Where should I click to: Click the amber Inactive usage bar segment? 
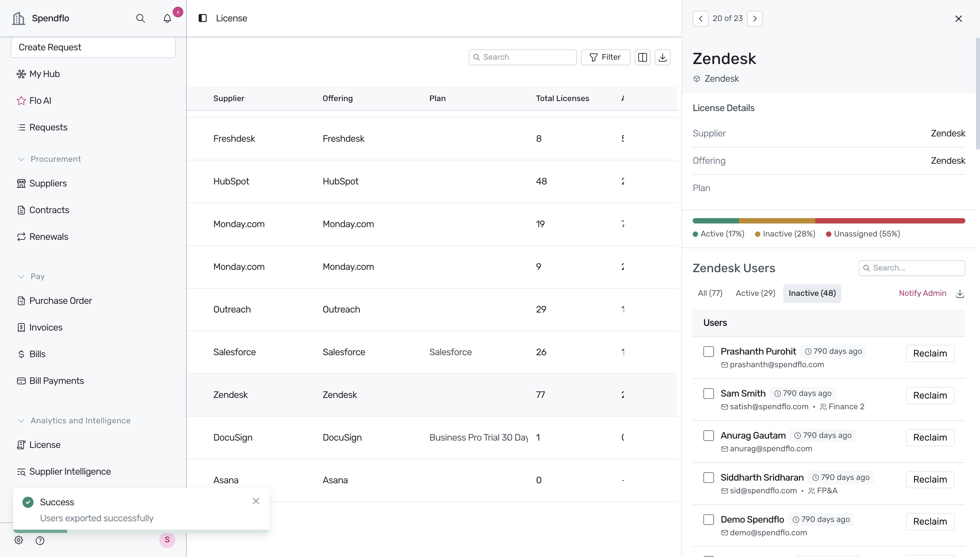[x=777, y=221]
